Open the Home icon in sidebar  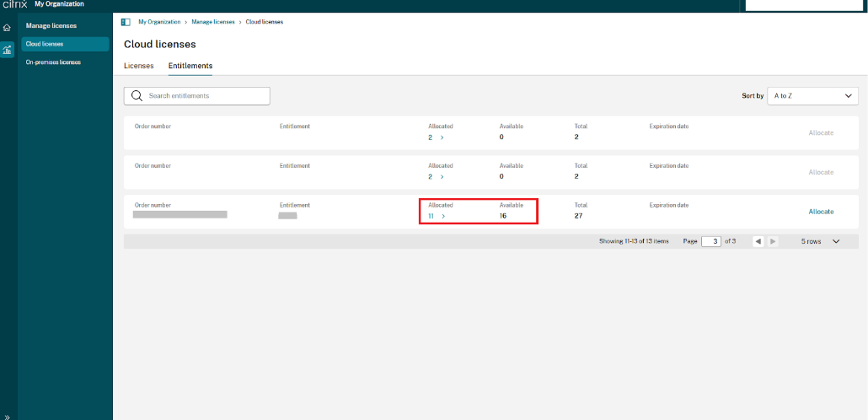(x=8, y=28)
